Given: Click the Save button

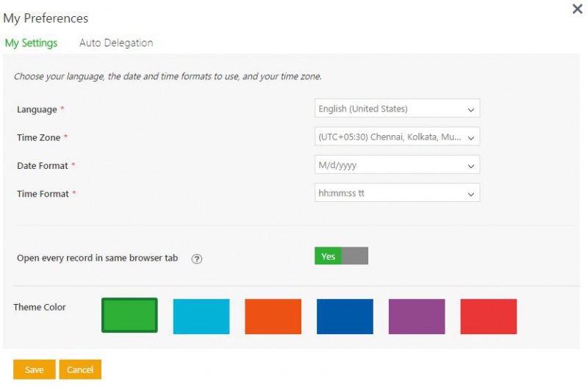Looking at the screenshot, I should coord(35,369).
